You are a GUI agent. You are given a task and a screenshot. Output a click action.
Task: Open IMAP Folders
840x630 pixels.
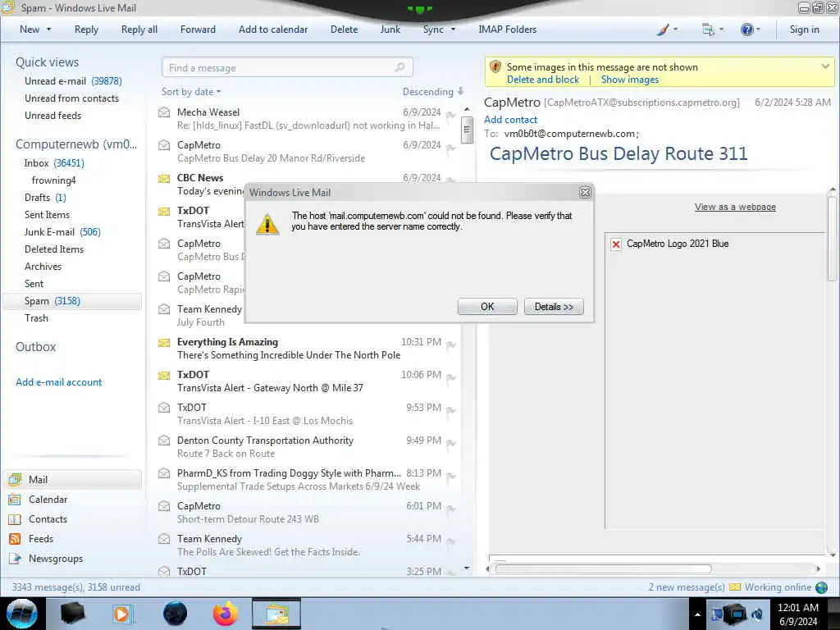(x=507, y=30)
